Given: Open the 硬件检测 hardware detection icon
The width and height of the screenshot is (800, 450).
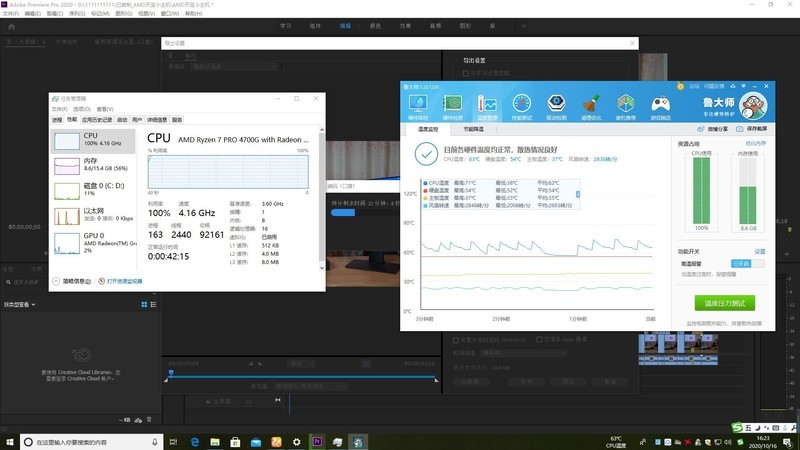Looking at the screenshot, I should (x=453, y=107).
